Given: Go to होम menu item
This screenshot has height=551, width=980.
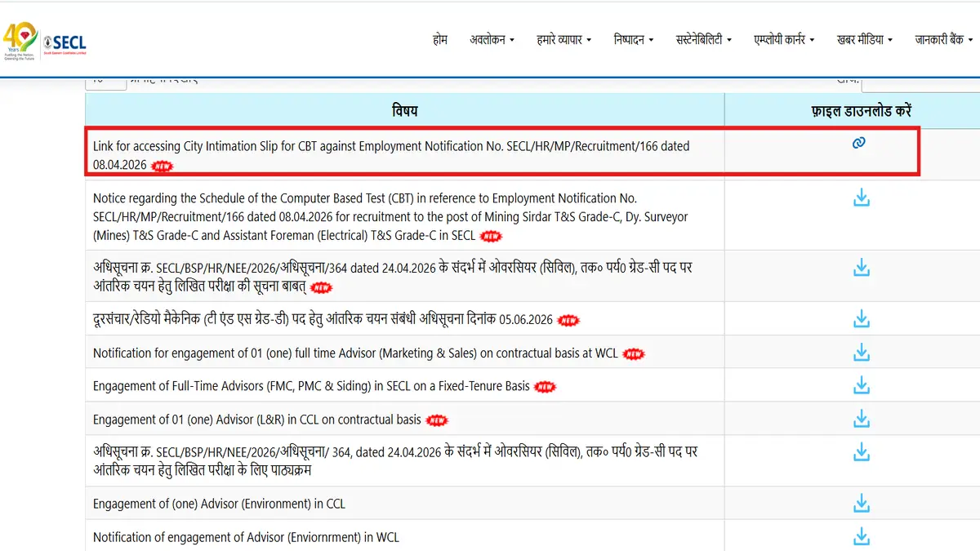Looking at the screenshot, I should 440,39.
